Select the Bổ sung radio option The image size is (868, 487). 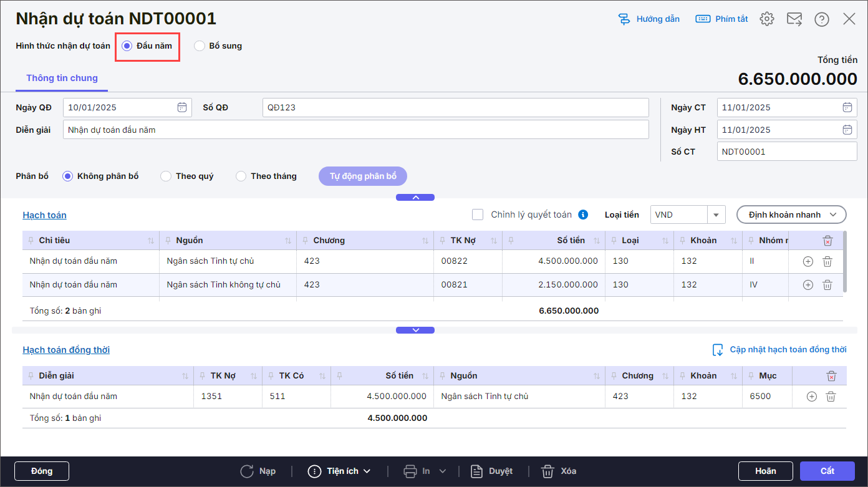click(200, 46)
